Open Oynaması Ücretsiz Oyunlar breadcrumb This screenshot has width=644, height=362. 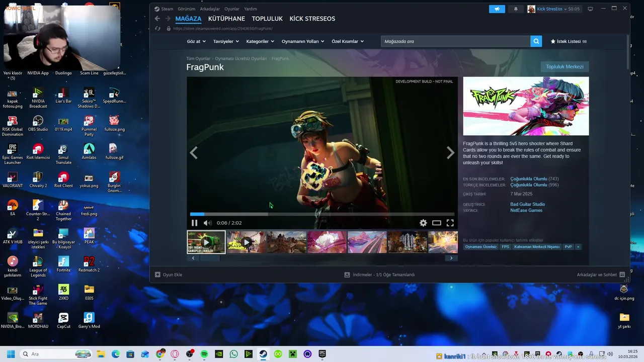(x=241, y=58)
